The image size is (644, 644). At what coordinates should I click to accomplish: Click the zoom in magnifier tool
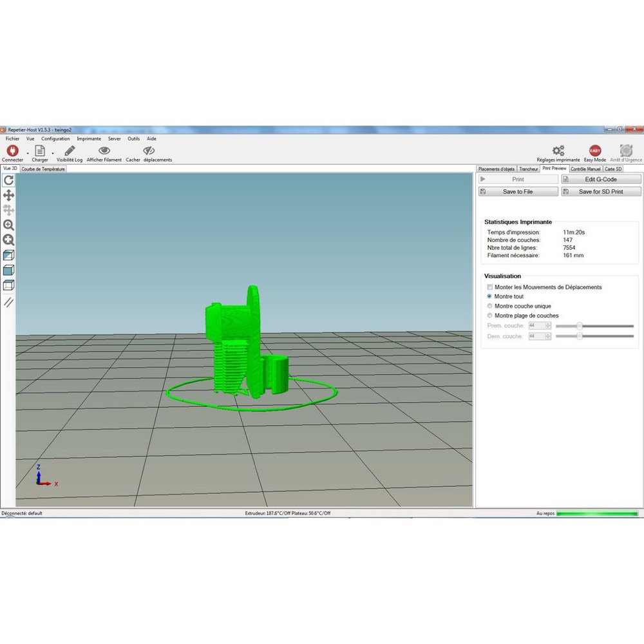(8, 225)
